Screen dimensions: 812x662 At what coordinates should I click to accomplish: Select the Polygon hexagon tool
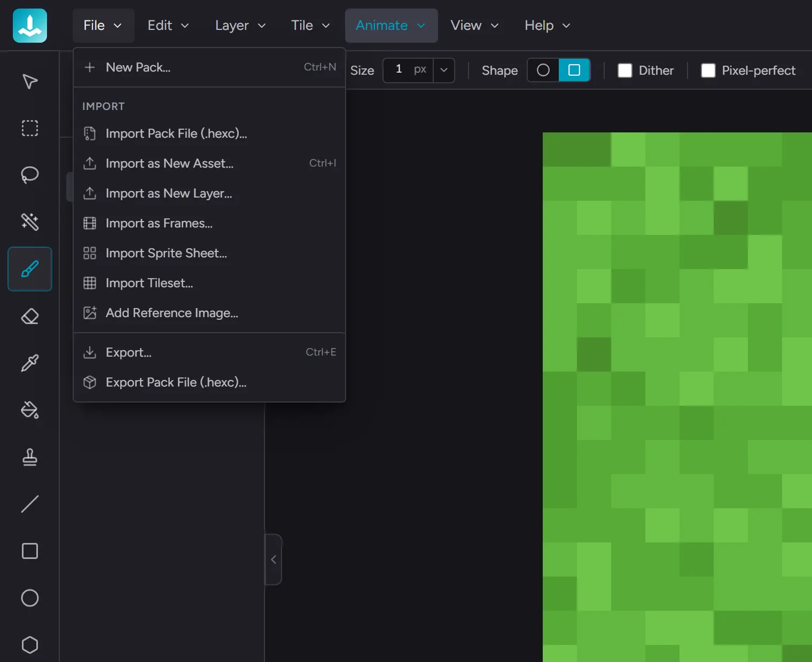coord(30,645)
